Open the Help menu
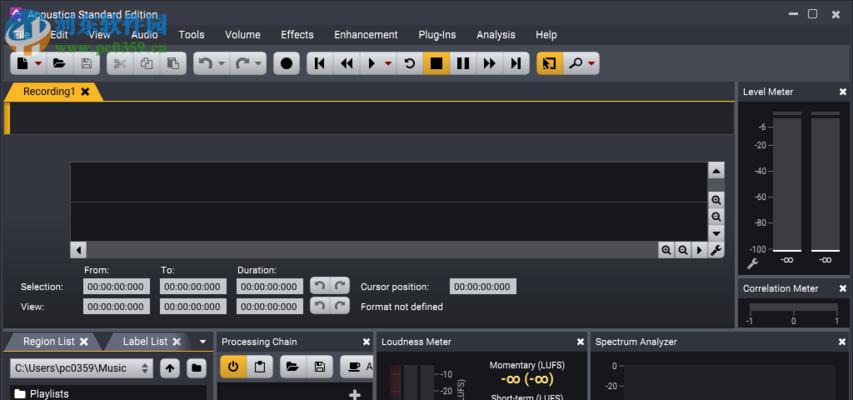 coord(546,34)
